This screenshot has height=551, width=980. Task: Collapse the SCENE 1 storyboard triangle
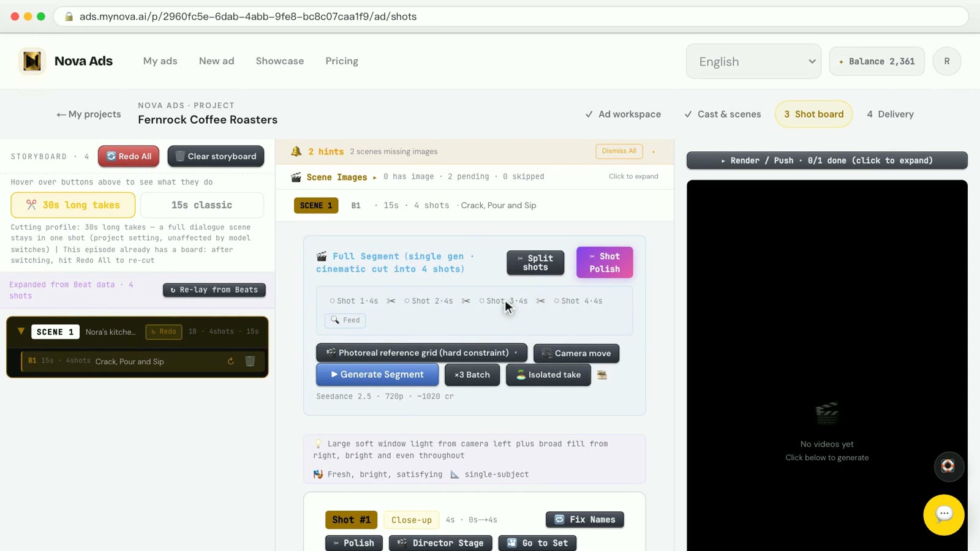point(21,331)
